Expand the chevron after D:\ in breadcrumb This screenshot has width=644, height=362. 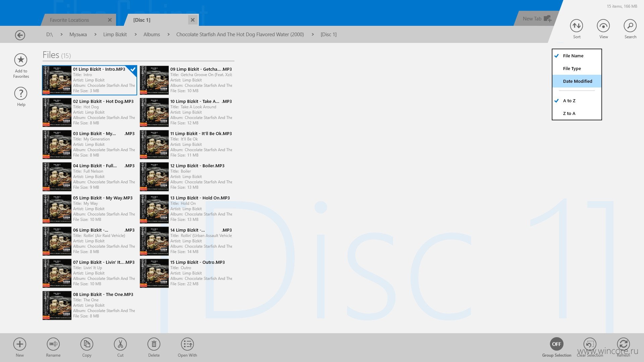[61, 35]
